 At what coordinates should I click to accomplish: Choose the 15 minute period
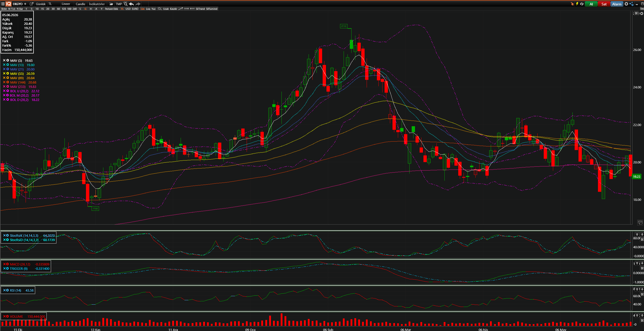42,9
